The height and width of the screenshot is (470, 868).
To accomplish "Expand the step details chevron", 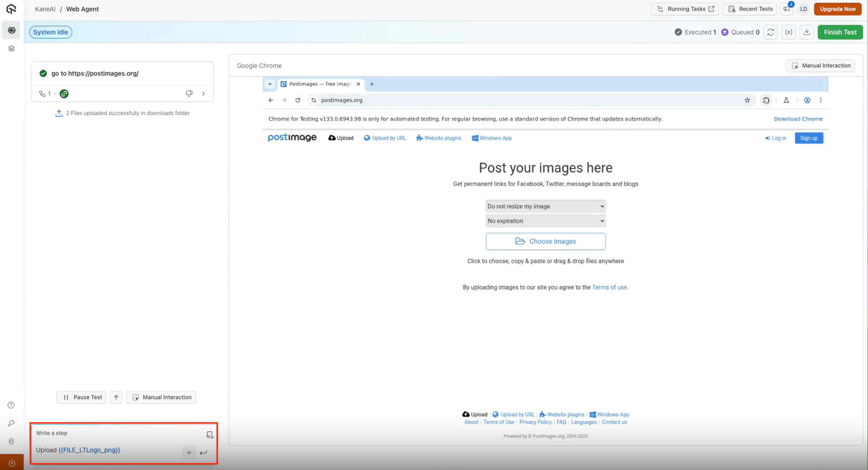I will point(203,94).
